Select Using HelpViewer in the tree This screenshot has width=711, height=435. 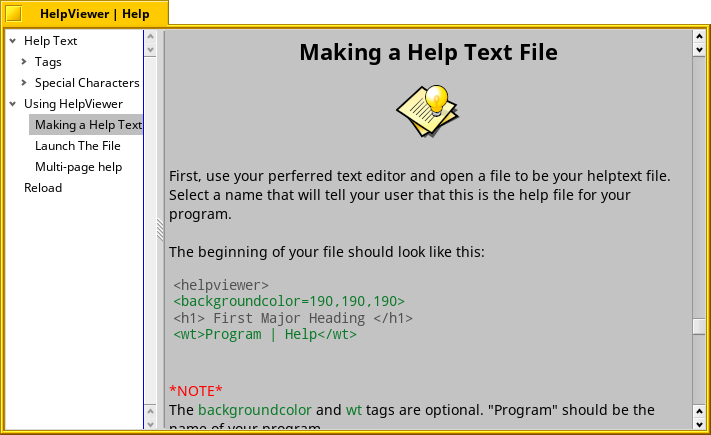click(x=73, y=104)
